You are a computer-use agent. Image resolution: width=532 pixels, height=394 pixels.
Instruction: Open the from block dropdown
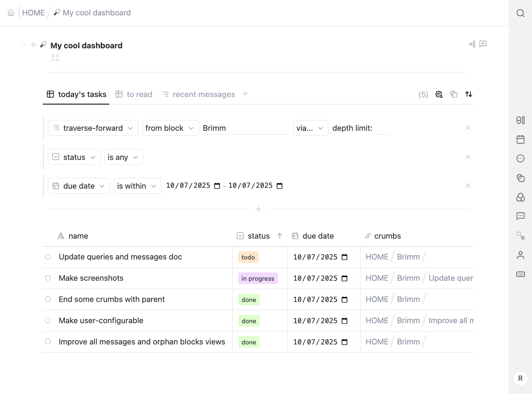click(x=171, y=128)
